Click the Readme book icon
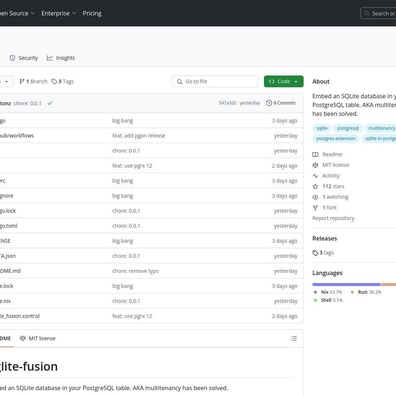Image resolution: width=396 pixels, height=396 pixels. click(315, 154)
